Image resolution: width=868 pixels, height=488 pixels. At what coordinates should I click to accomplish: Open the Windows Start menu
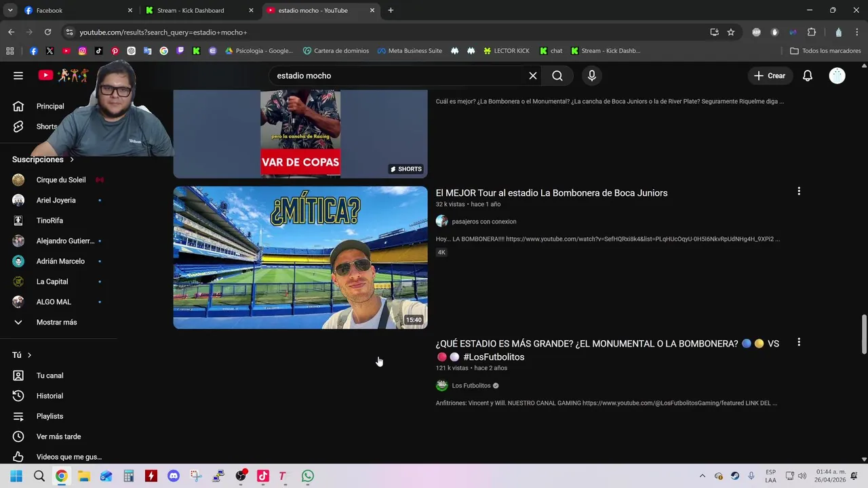point(16,476)
